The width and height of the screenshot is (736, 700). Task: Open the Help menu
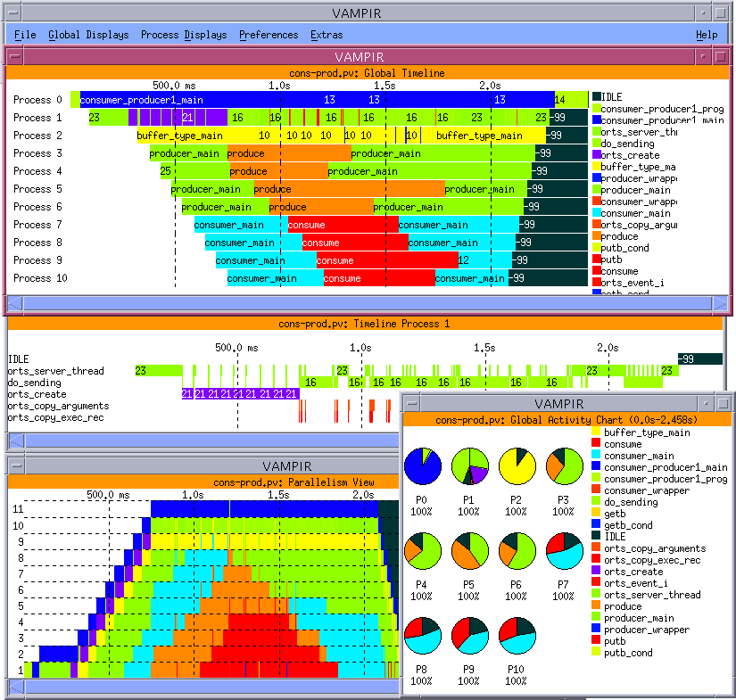pos(707,35)
